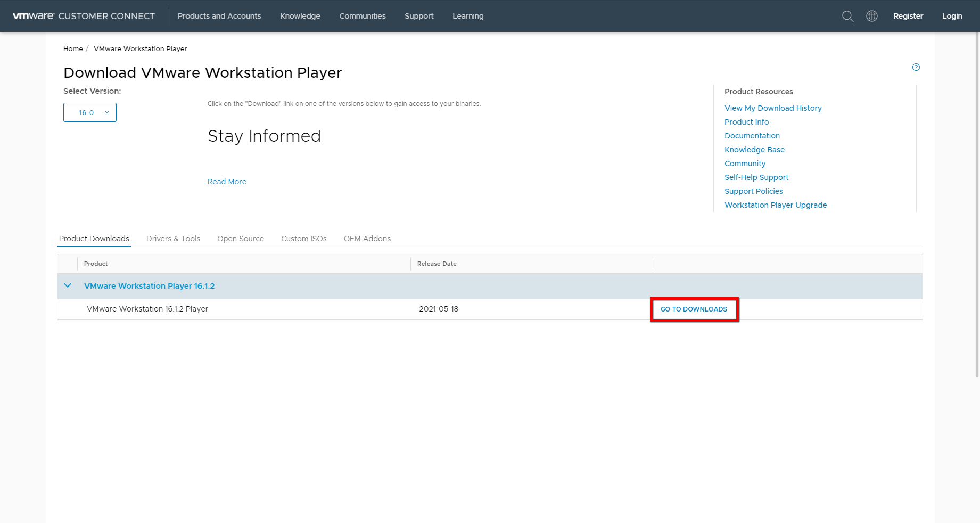
Task: Go to Home breadcrumb
Action: click(x=73, y=48)
